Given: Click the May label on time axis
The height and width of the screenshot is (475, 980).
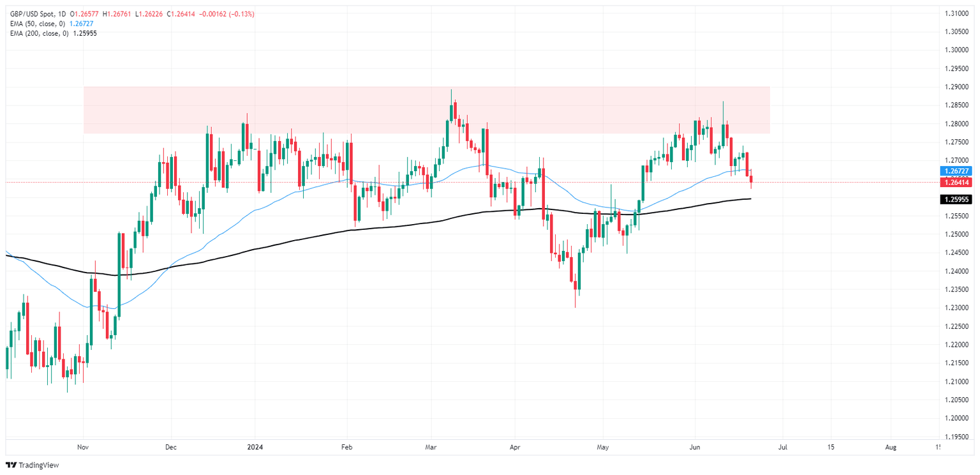Looking at the screenshot, I should point(601,448).
